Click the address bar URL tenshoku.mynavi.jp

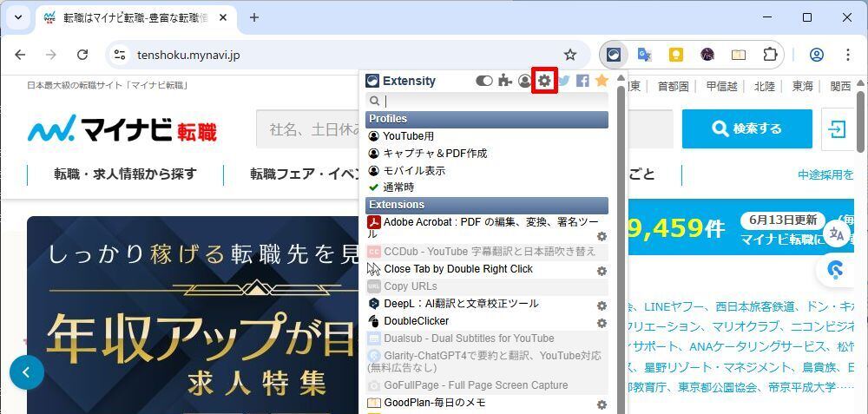[x=188, y=55]
